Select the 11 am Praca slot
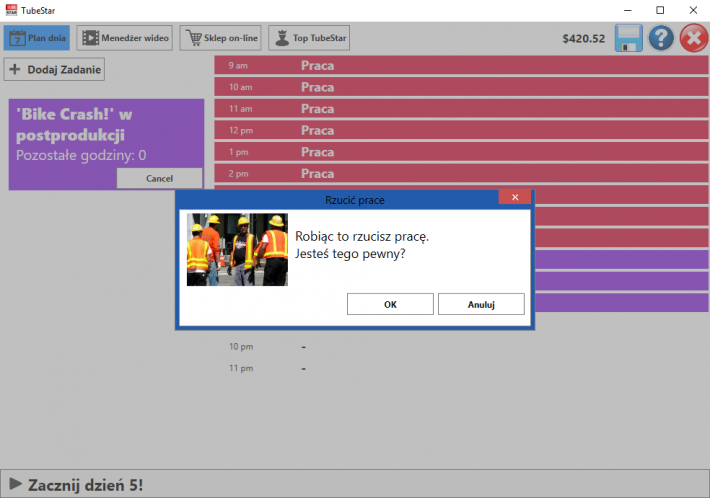The width and height of the screenshot is (710, 498). (x=461, y=109)
